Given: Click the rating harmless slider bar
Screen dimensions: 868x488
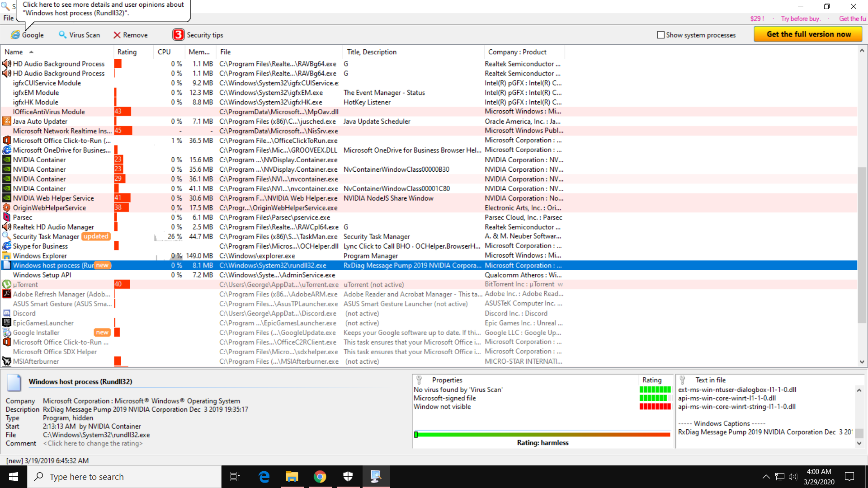Looking at the screenshot, I should [542, 435].
